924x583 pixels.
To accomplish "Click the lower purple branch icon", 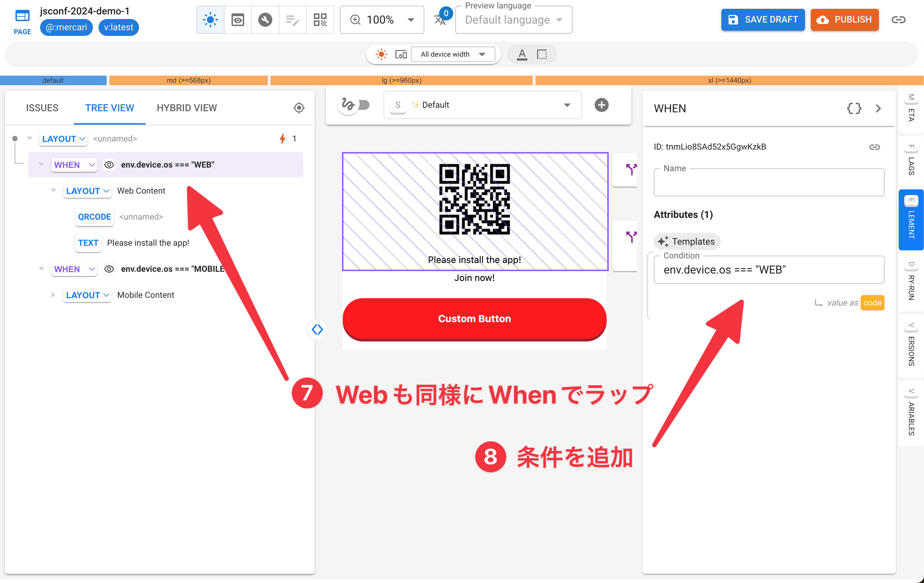I will (x=631, y=237).
